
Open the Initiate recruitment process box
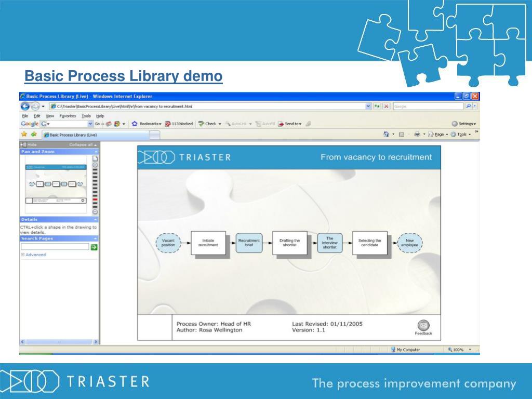click(x=208, y=243)
